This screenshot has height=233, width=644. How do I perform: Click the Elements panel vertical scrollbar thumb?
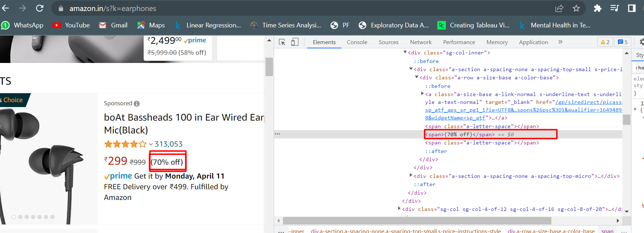(x=627, y=120)
